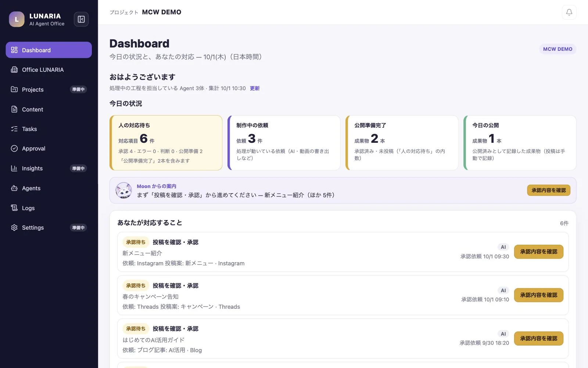588x368 pixels.
Task: Open 公開準備完了 status card
Action: (402, 143)
